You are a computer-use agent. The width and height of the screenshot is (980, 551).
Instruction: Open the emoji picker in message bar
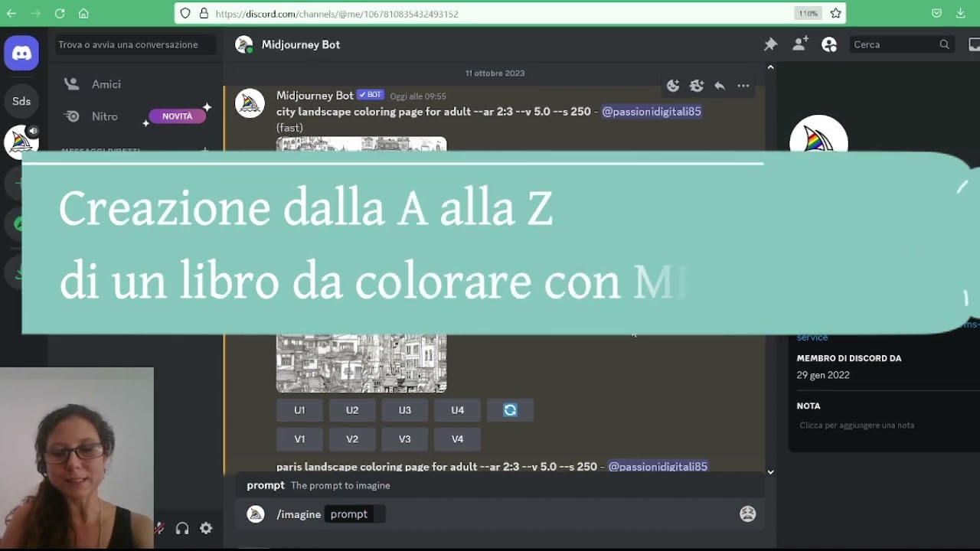point(748,514)
